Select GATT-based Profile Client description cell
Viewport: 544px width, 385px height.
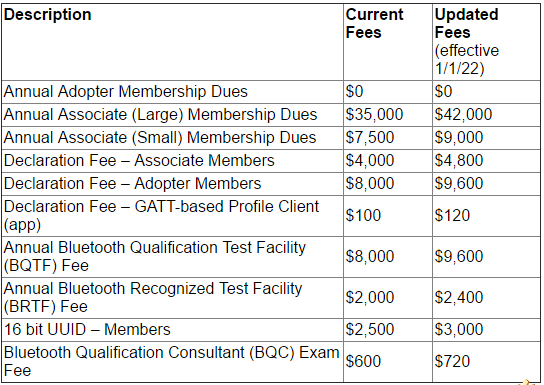coord(172,216)
